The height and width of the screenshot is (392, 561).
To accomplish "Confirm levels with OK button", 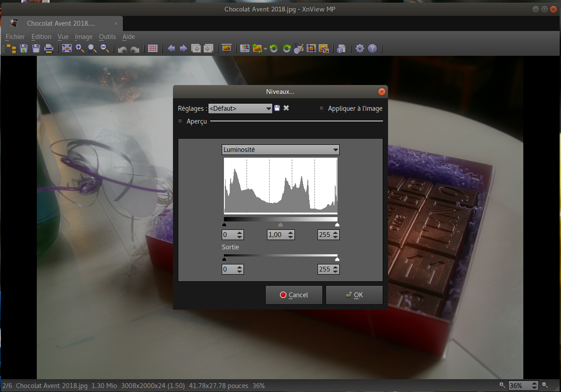I will click(x=354, y=295).
